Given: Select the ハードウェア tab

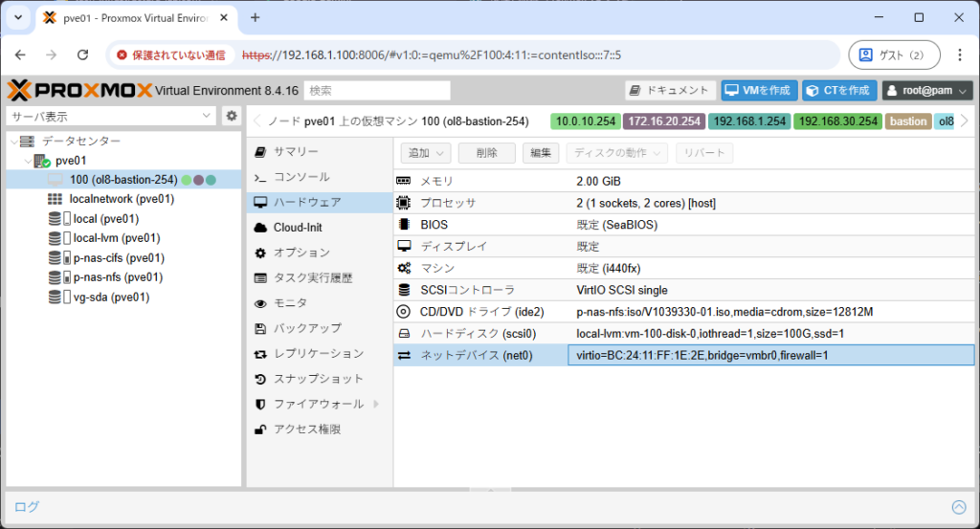Looking at the screenshot, I should pos(320,203).
